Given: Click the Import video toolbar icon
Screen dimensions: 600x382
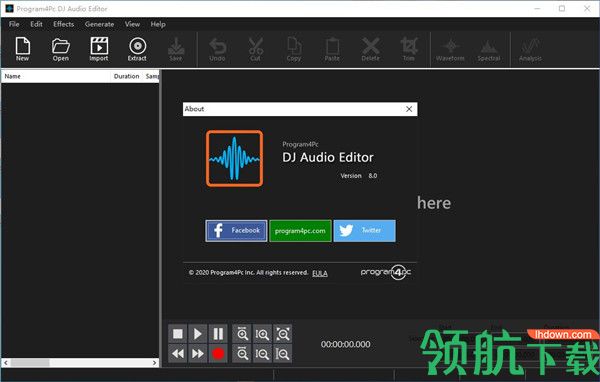Looking at the screenshot, I should pos(99,49).
